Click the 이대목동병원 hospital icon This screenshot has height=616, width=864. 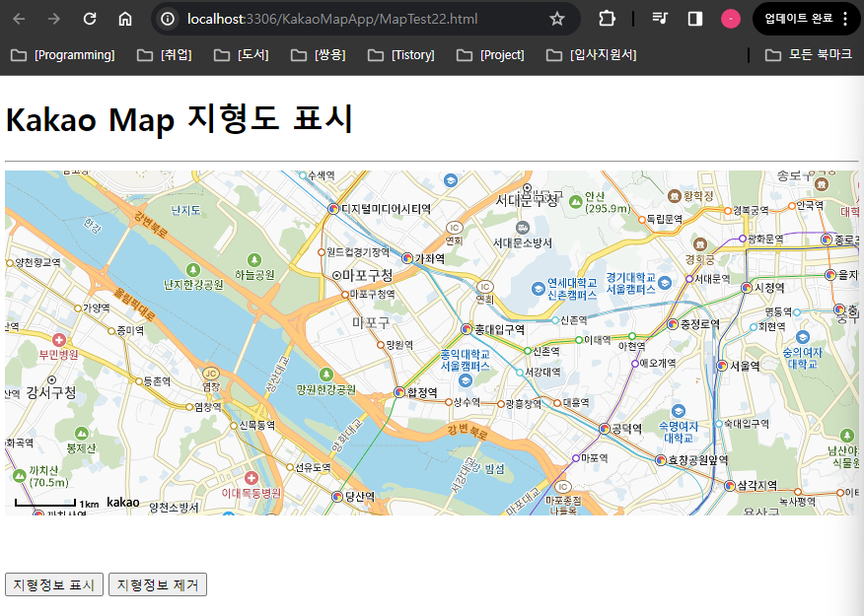point(252,478)
